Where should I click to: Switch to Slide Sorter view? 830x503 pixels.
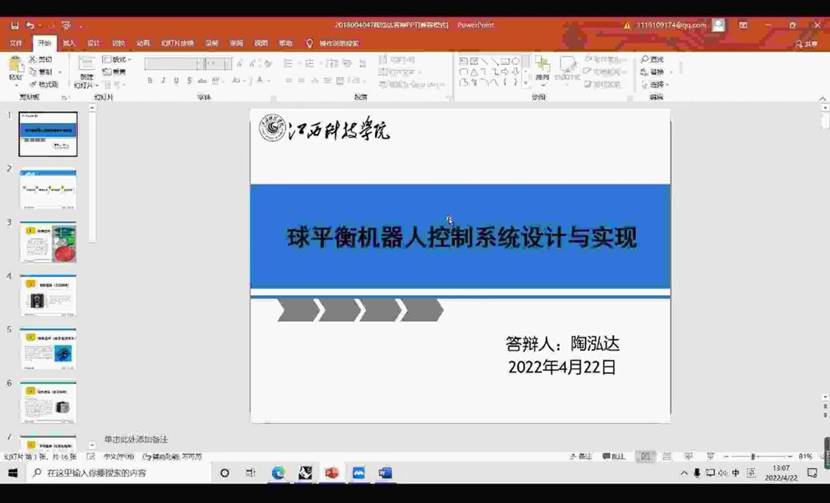(667, 456)
